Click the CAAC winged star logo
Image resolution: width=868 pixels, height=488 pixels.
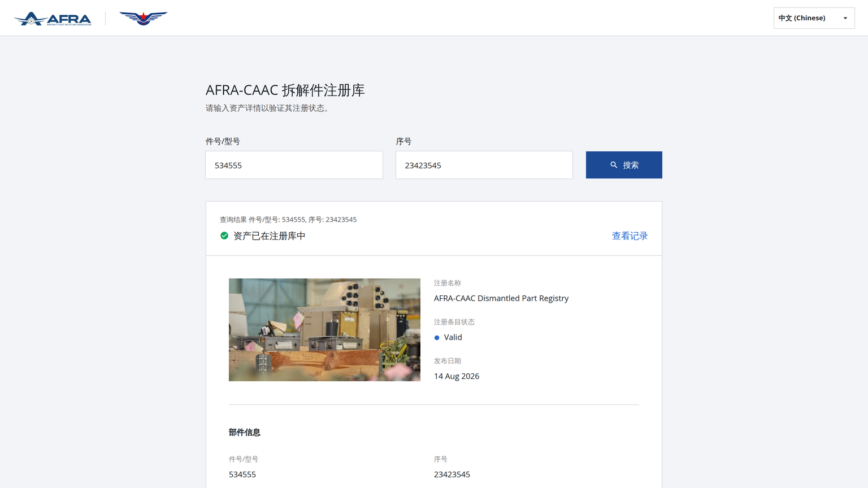point(144,18)
